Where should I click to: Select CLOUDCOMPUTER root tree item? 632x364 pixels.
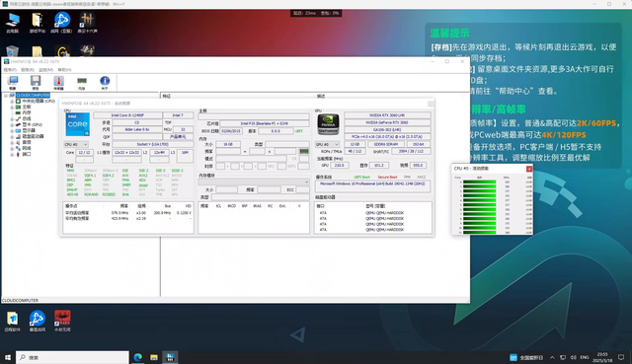pos(33,95)
